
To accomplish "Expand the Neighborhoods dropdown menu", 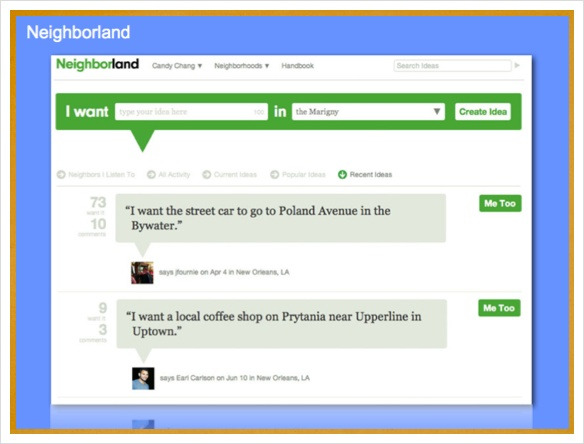I will [x=241, y=66].
